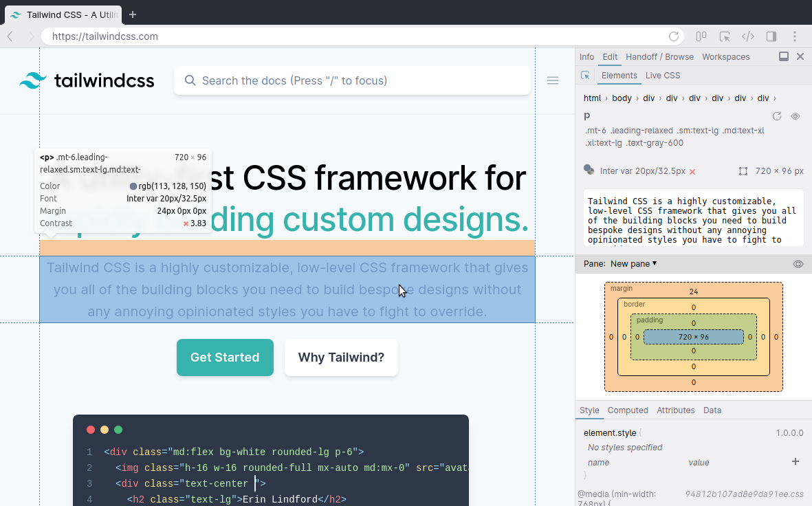Screen dimensions: 812x506
Task: Click the text color swatch in panel
Action: [x=589, y=170]
